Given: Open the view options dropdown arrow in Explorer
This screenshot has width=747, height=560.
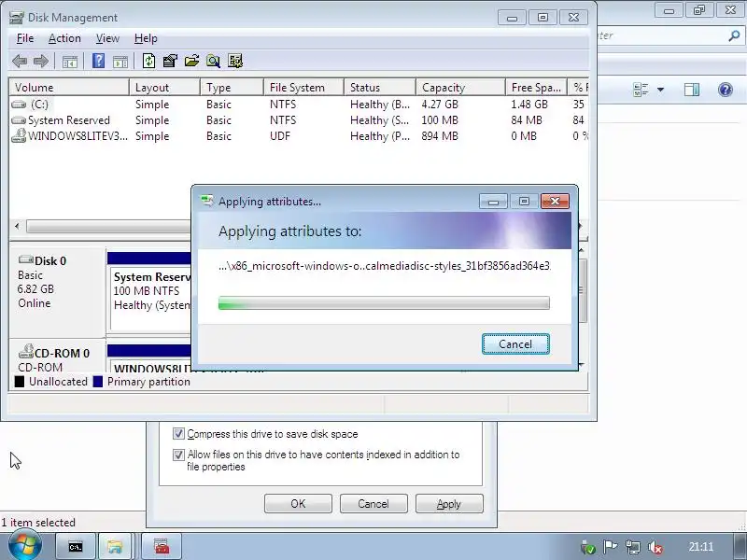Looking at the screenshot, I should [x=661, y=90].
